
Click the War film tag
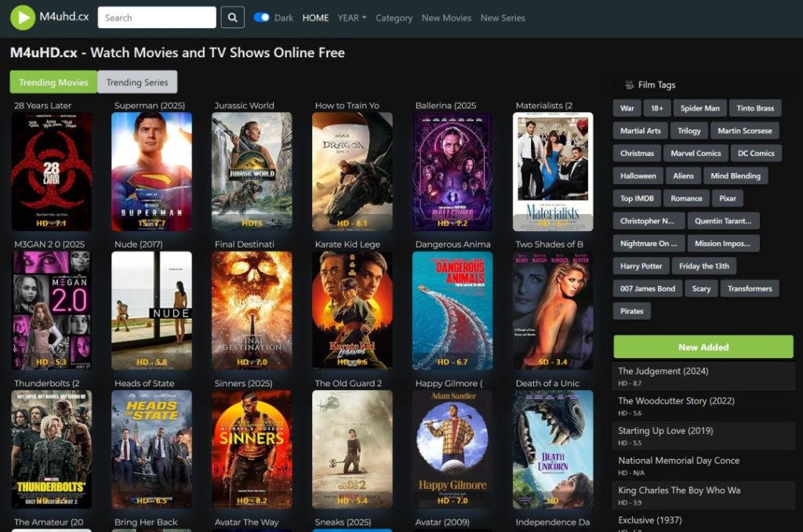click(x=627, y=108)
